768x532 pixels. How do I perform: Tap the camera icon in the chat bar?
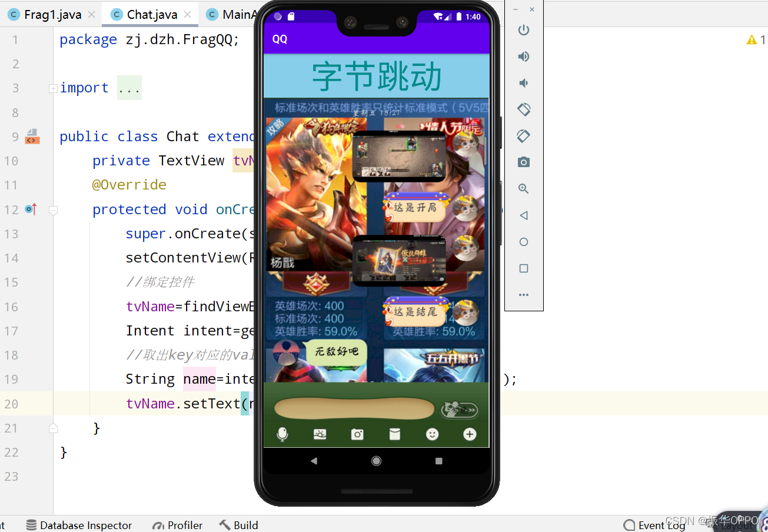pos(357,434)
